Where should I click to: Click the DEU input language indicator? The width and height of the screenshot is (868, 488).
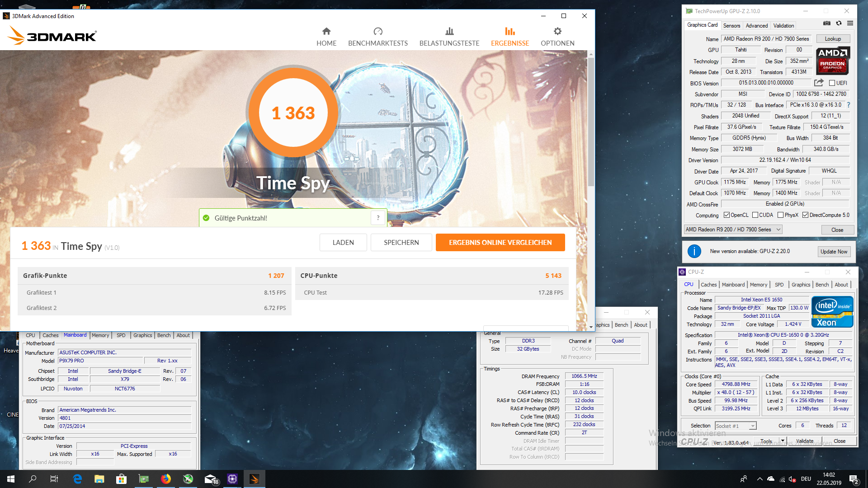pos(806,479)
